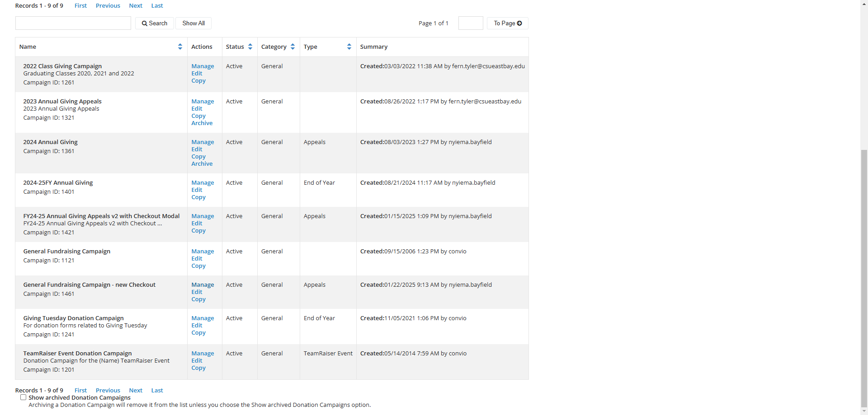Edit General Fundraising Campaign ID 1121
The image size is (868, 415).
pyautogui.click(x=197, y=258)
